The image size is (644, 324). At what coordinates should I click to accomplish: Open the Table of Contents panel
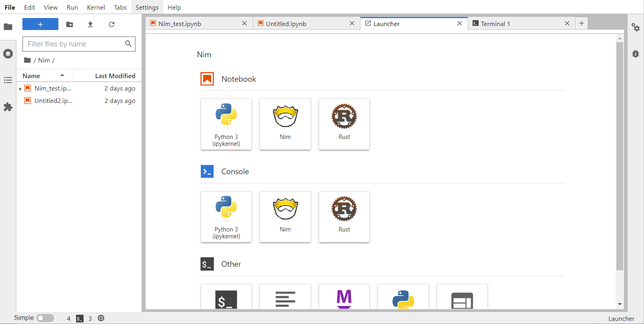click(x=8, y=80)
